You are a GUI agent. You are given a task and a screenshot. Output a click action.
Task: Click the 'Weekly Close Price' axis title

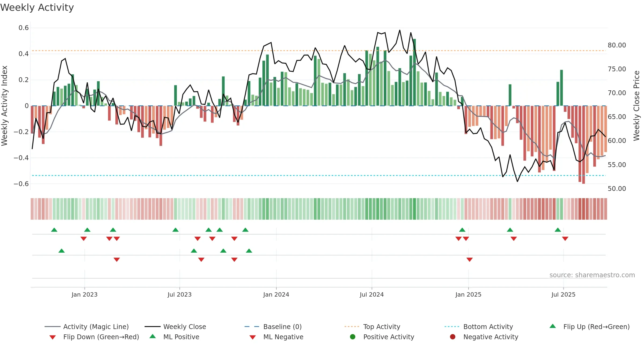click(636, 106)
